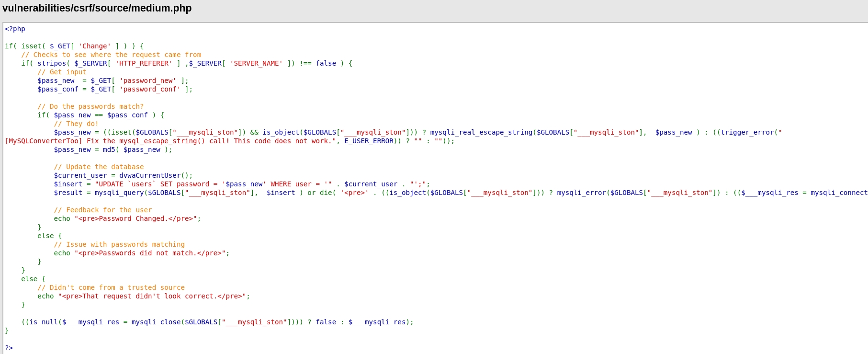
Task: Click the 'Checks to see where' comment
Action: (x=111, y=55)
